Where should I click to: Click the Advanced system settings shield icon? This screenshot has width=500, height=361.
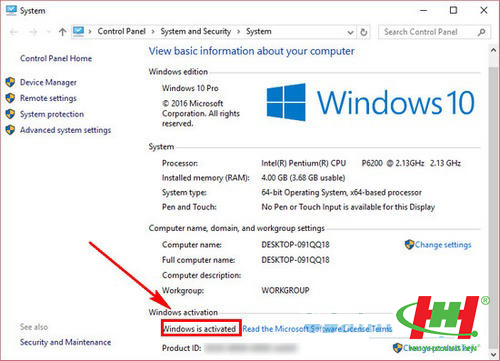click(10, 130)
